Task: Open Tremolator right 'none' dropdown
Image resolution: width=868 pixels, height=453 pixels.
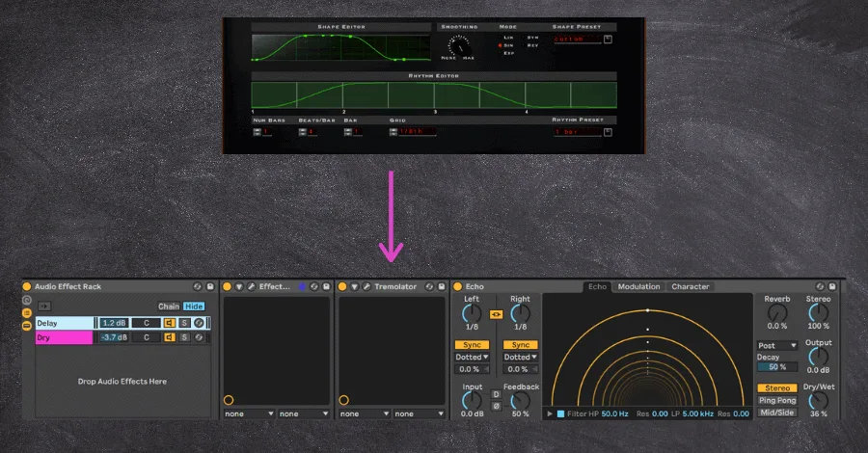Action: [420, 413]
